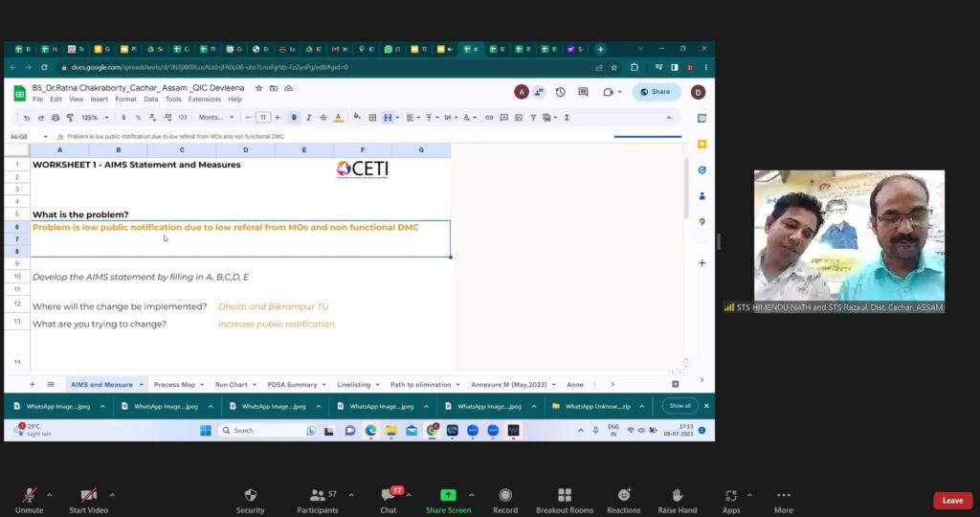Toggle Start Video in Zoom

pos(88,495)
